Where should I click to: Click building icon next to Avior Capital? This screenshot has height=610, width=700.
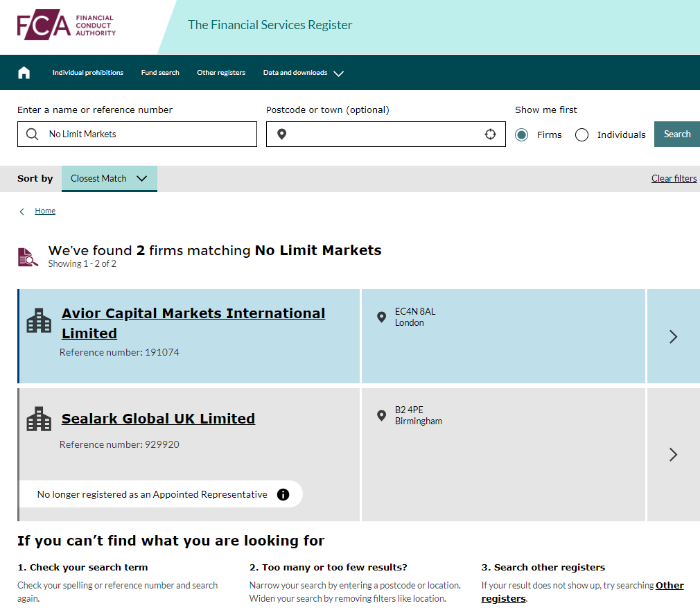(39, 321)
